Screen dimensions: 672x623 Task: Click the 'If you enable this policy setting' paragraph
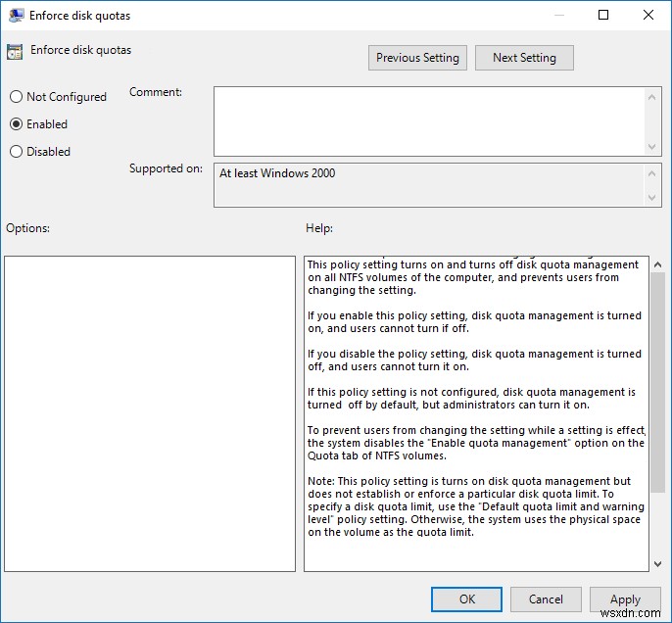coord(474,321)
